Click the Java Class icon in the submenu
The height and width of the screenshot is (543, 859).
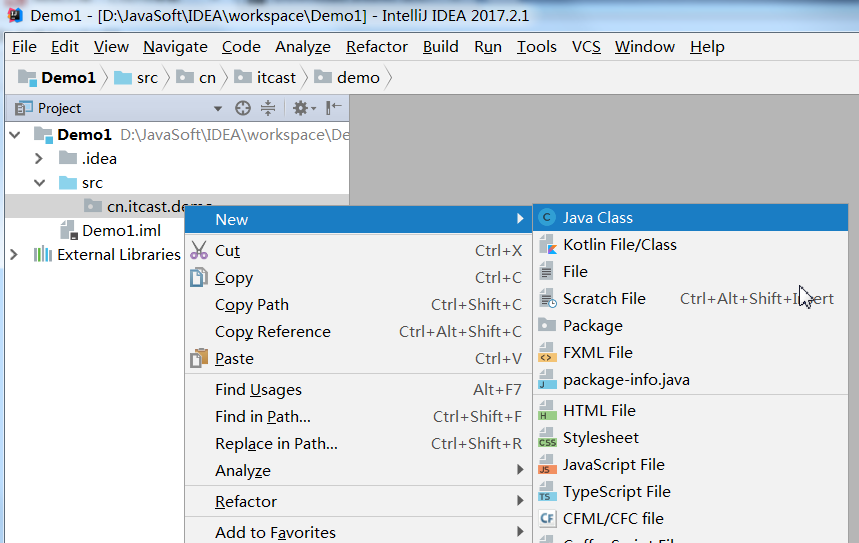[547, 218]
